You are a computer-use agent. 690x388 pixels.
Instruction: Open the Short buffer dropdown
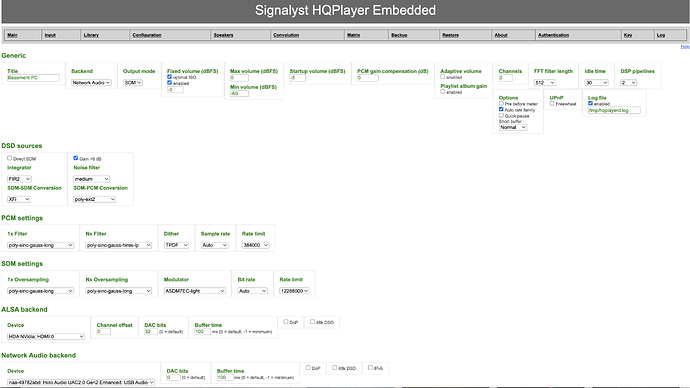(x=513, y=127)
